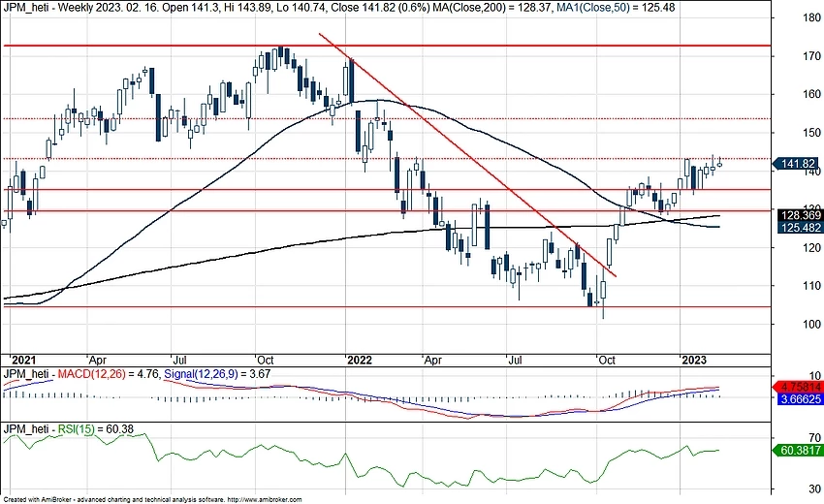The image size is (824, 504).
Task: Click the MA1(Close,50) = 125.48 legend
Action: (x=616, y=8)
